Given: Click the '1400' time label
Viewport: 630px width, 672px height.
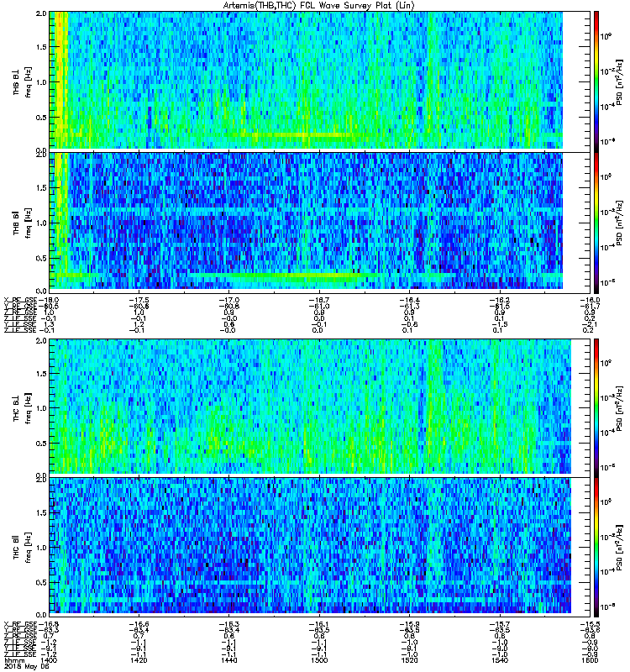Looking at the screenshot, I should pyautogui.click(x=48, y=660).
